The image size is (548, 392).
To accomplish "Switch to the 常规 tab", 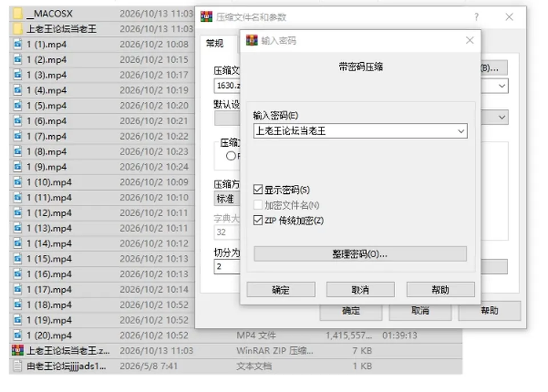I will coord(215,44).
